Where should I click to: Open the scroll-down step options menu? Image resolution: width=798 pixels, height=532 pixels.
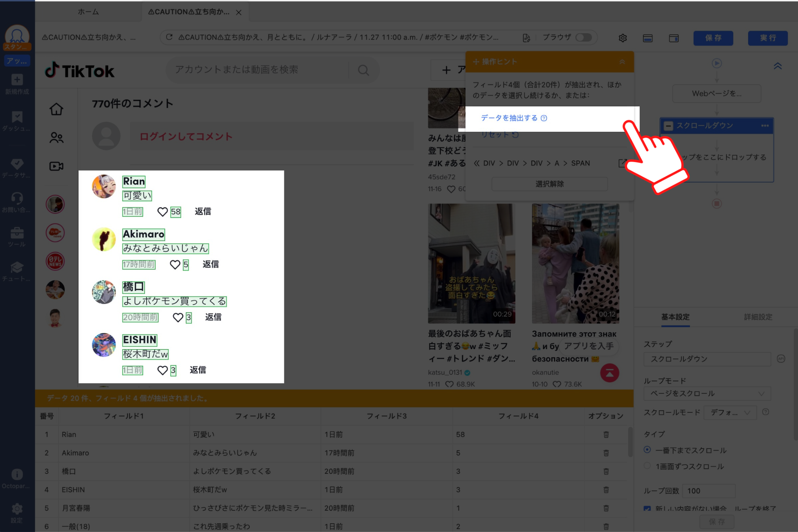(x=765, y=126)
